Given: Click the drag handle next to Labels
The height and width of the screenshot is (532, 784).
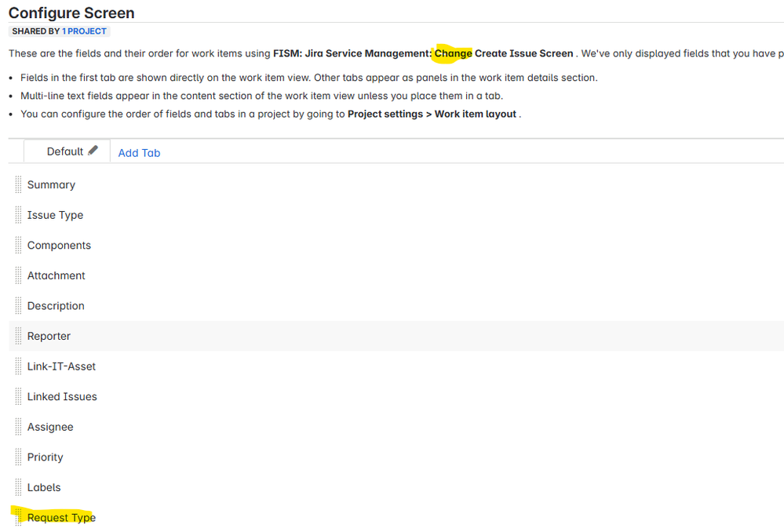Looking at the screenshot, I should tap(18, 487).
